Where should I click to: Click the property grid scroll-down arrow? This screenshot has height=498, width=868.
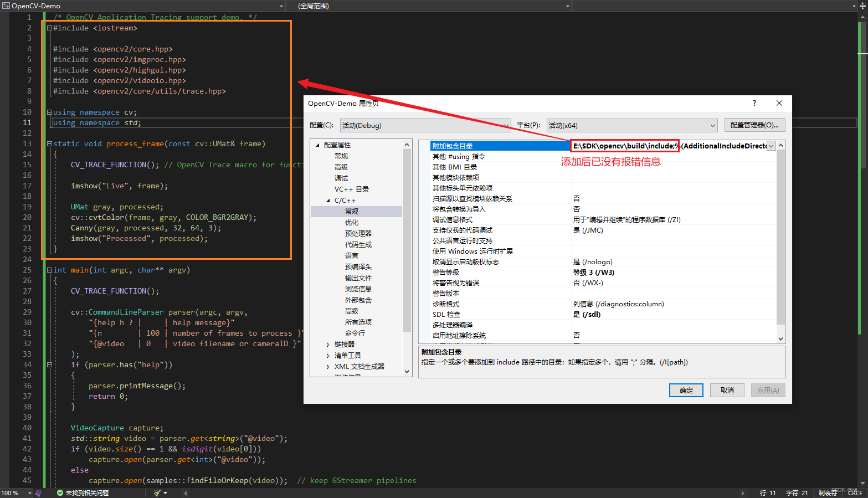click(x=781, y=338)
